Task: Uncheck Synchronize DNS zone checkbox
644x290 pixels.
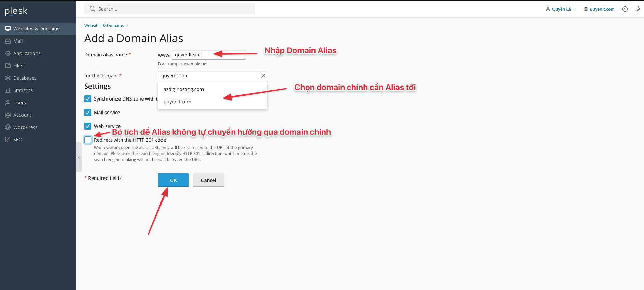Action: click(88, 99)
